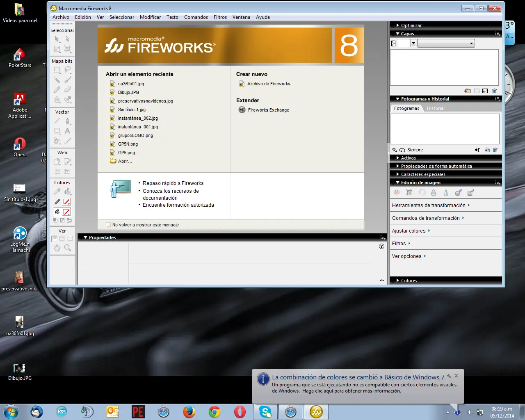Open the Archivo menu
This screenshot has width=525, height=420.
(x=61, y=17)
